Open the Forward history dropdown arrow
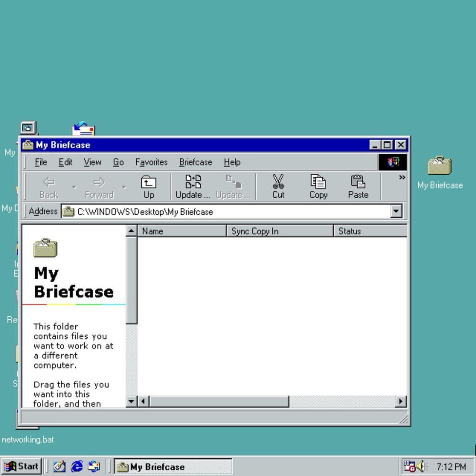 tap(124, 187)
